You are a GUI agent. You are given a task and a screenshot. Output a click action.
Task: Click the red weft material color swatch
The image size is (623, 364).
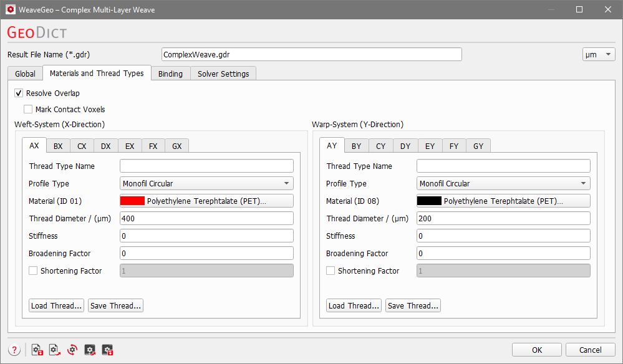(x=132, y=201)
